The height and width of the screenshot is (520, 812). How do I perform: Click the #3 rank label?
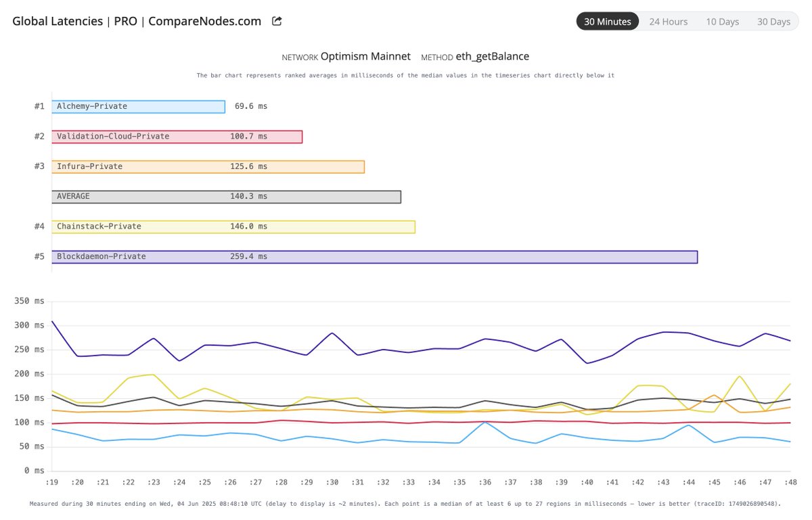click(x=39, y=166)
